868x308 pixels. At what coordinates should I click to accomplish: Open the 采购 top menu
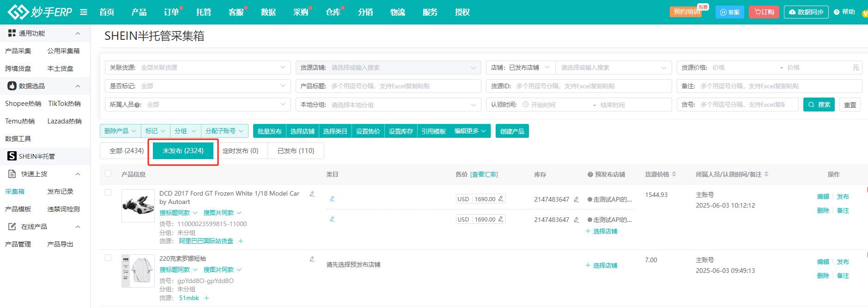(x=301, y=12)
